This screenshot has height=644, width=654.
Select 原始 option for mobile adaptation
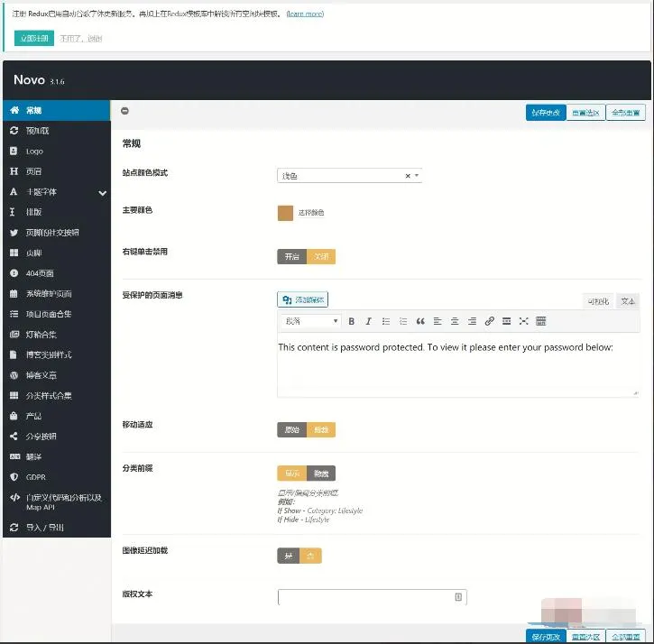click(x=291, y=430)
